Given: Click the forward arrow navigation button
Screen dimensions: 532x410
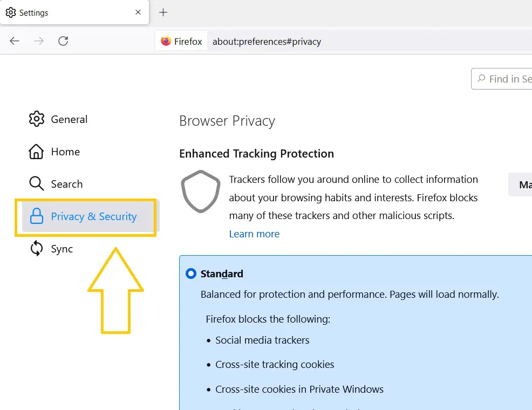Looking at the screenshot, I should click(x=39, y=41).
